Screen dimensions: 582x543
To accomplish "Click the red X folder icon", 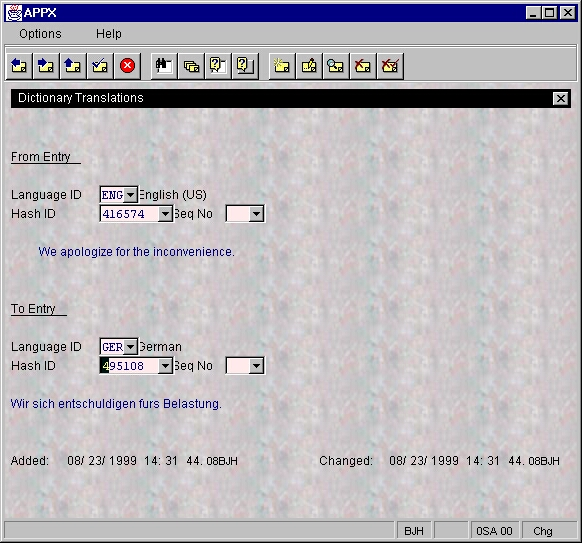I will [363, 66].
